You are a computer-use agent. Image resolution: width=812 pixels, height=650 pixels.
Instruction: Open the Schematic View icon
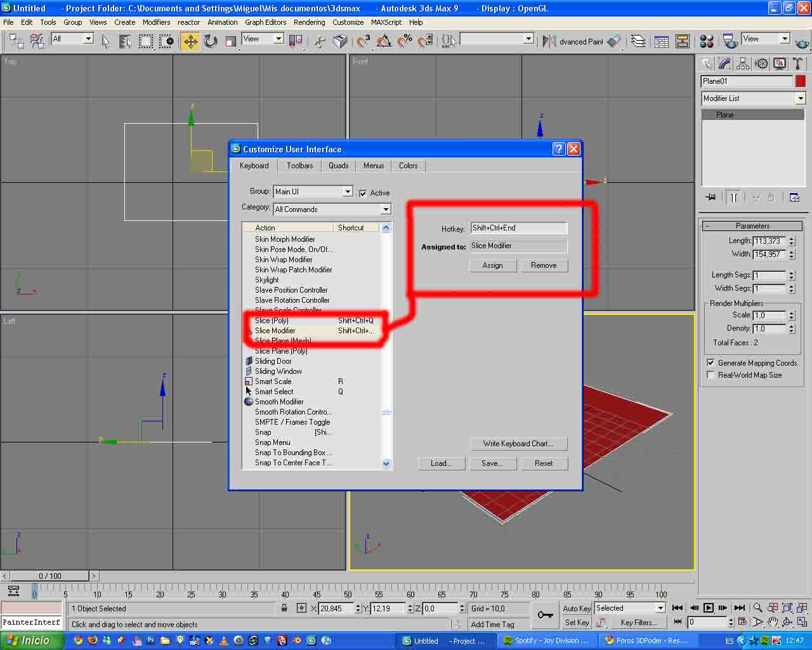683,41
